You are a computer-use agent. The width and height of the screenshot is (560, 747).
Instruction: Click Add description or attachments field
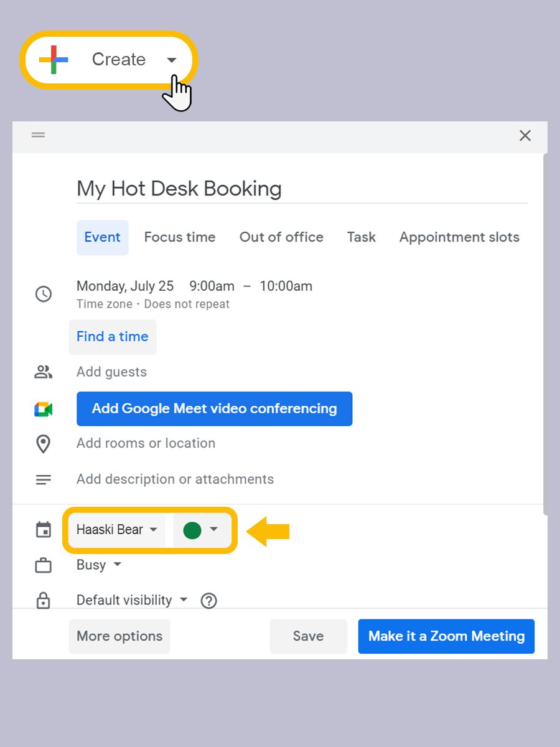[175, 479]
